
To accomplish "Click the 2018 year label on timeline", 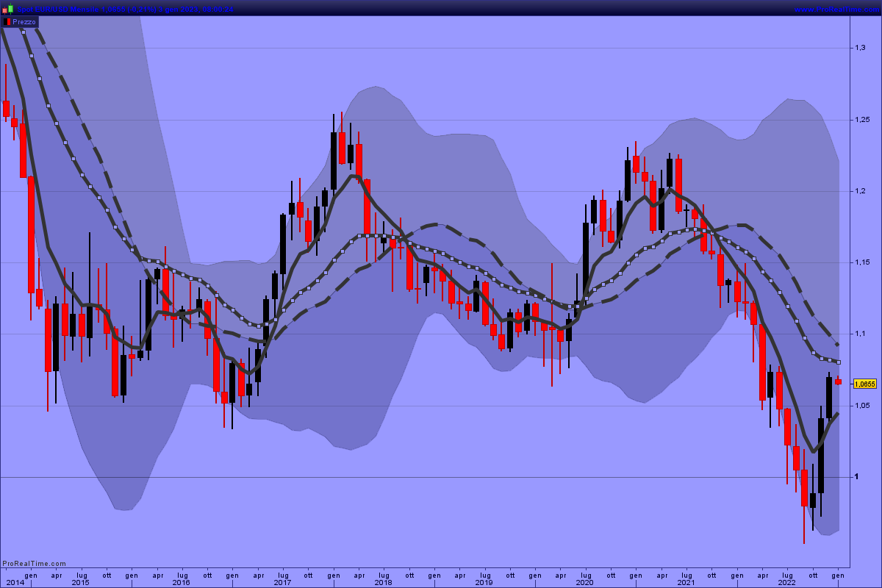I will coord(383,582).
